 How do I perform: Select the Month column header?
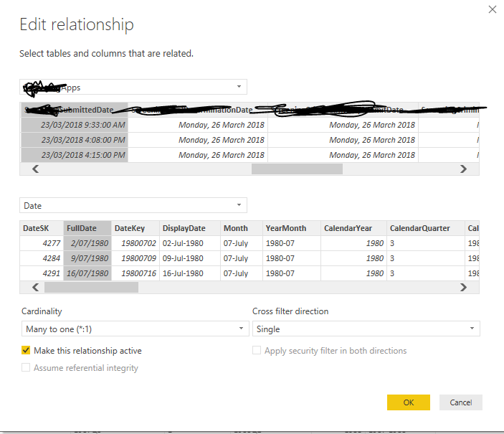click(x=242, y=228)
